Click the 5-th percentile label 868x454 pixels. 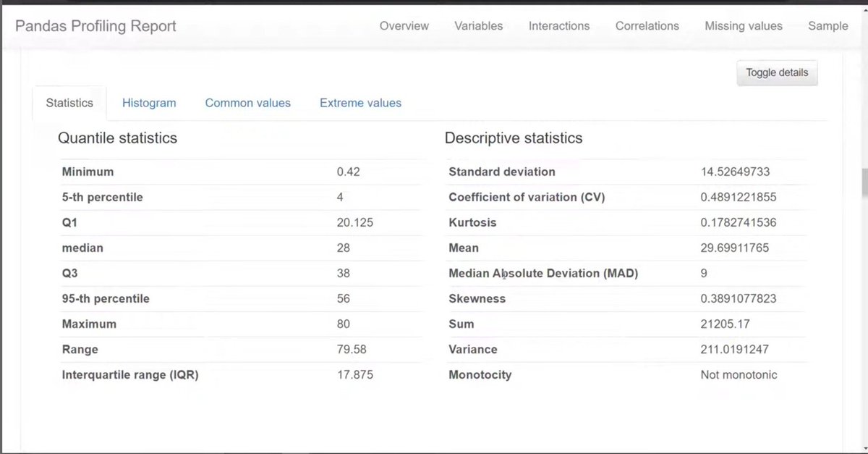click(102, 197)
